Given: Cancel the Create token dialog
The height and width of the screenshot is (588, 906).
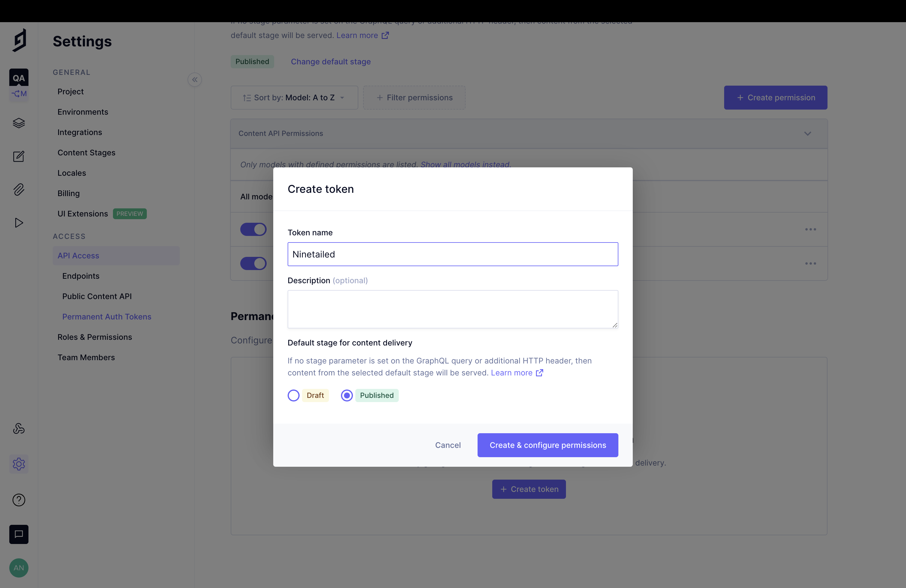Looking at the screenshot, I should click(448, 445).
